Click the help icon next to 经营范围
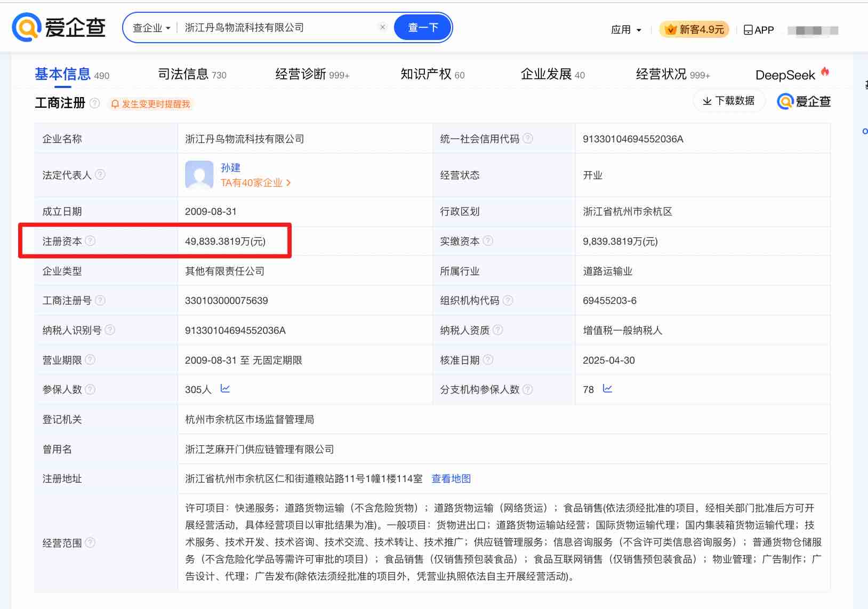This screenshot has width=868, height=609. click(91, 543)
